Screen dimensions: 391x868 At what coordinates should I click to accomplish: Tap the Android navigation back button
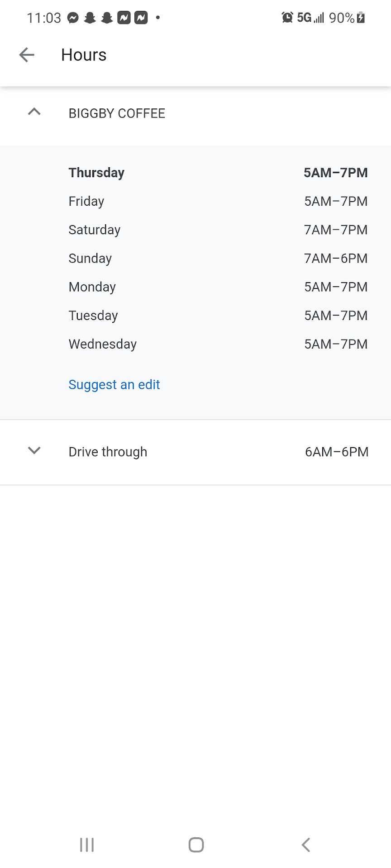click(x=306, y=844)
